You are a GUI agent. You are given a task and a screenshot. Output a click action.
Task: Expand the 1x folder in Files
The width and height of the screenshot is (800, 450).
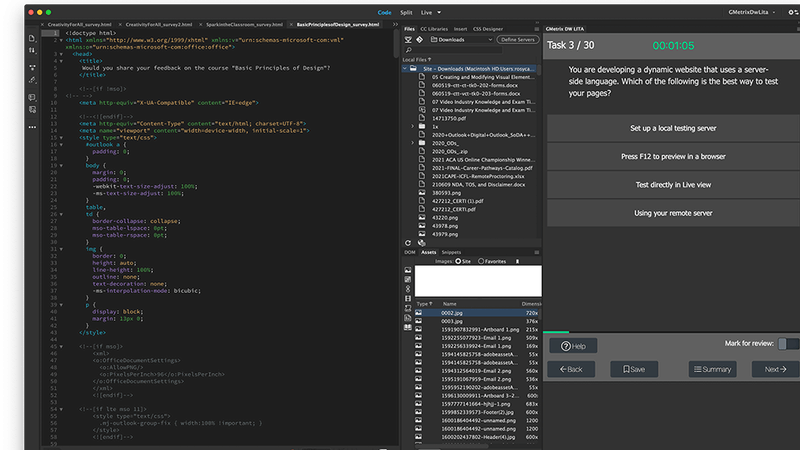(x=412, y=127)
